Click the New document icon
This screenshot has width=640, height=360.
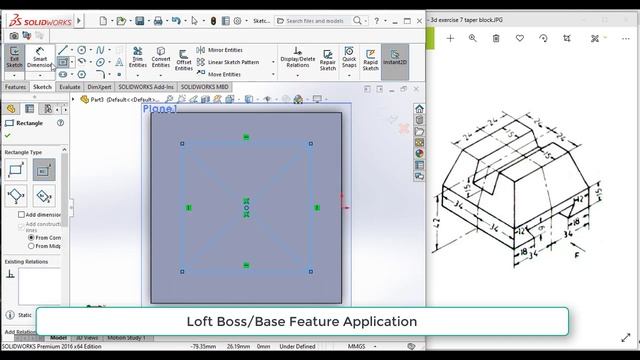pos(103,21)
